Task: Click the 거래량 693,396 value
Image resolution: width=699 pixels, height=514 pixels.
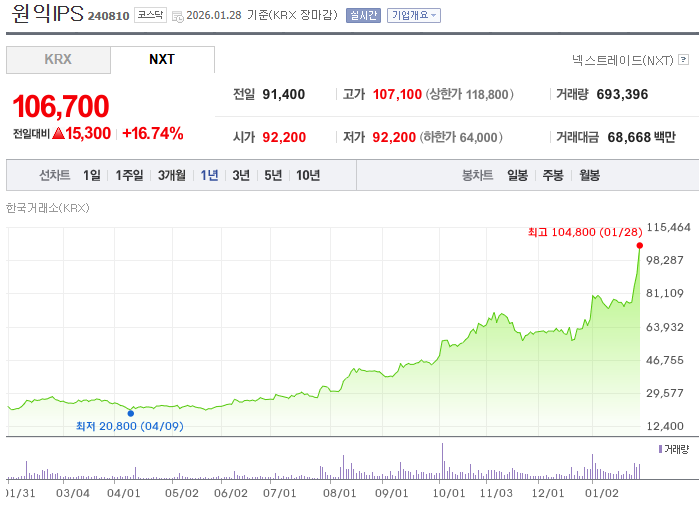Action: tap(622, 95)
